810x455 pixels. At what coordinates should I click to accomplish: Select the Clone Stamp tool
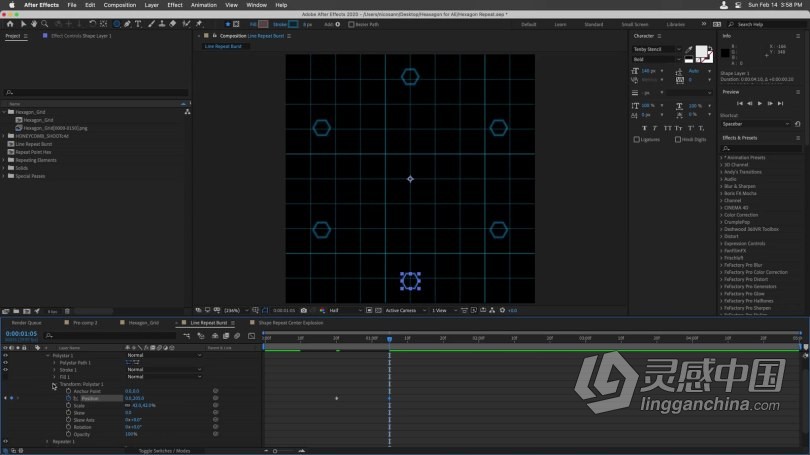click(162, 24)
